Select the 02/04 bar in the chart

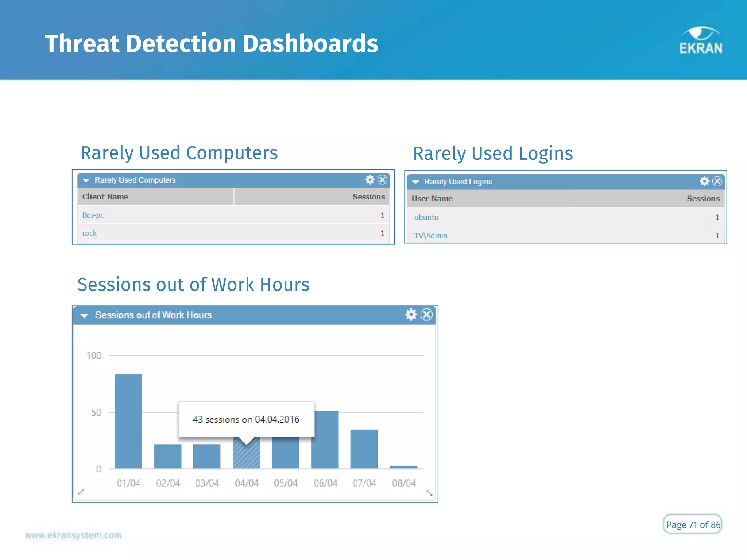(168, 456)
